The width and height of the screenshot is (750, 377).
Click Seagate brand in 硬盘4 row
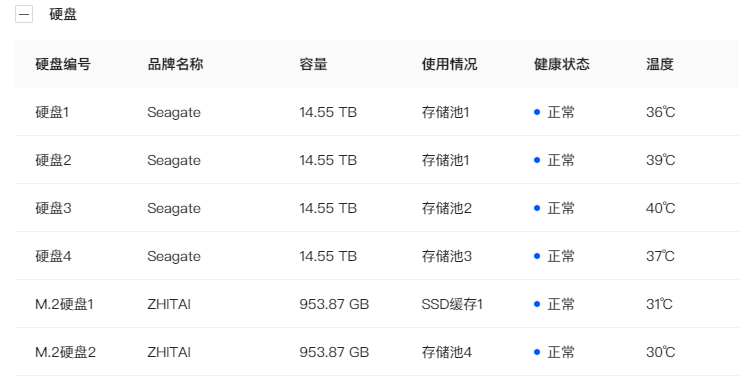click(174, 257)
